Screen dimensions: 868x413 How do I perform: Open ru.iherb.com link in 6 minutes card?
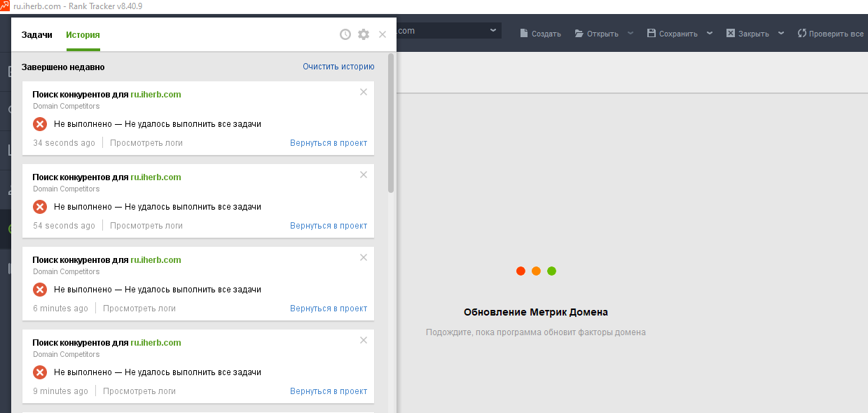[x=156, y=260]
